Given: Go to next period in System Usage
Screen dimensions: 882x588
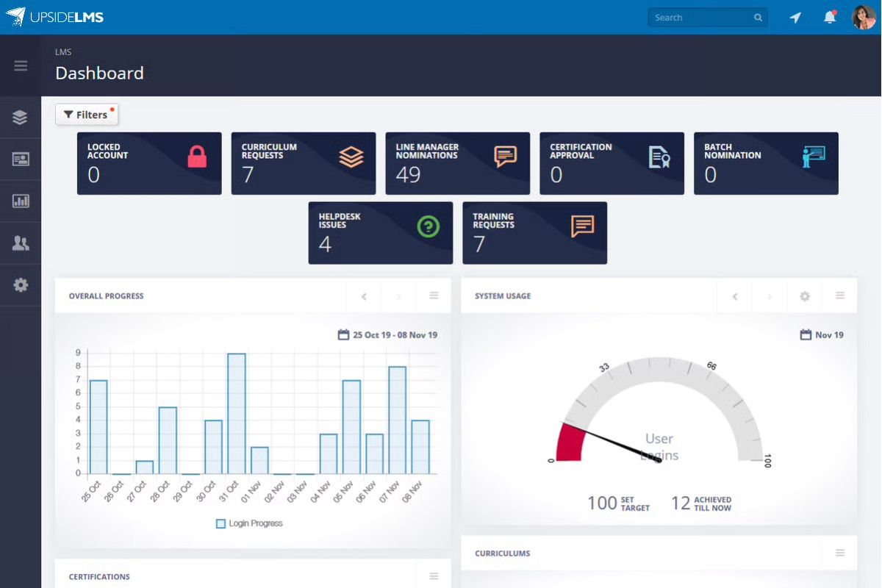Looking at the screenshot, I should 770,296.
